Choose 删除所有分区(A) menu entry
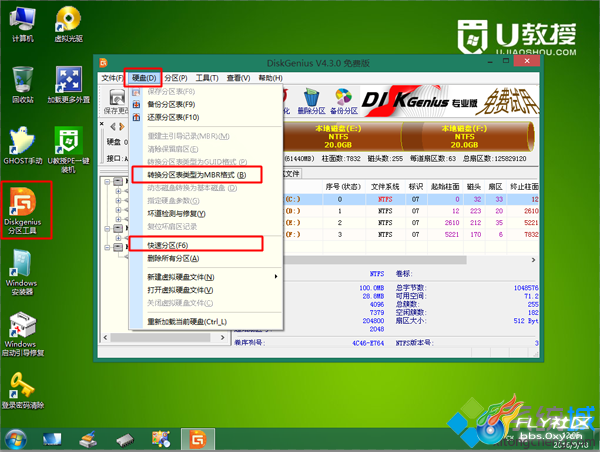Screen dimensions: 600x452 (206, 258)
